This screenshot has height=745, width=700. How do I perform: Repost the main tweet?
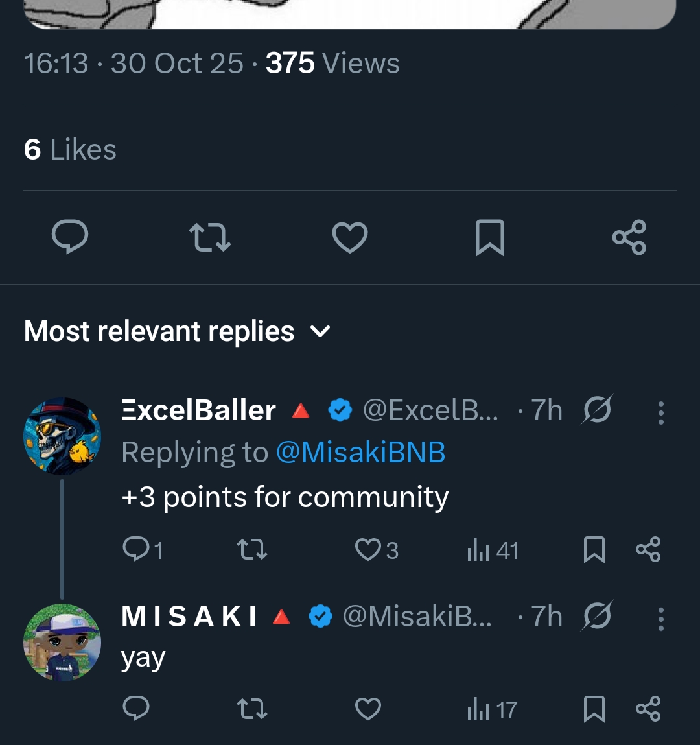209,237
